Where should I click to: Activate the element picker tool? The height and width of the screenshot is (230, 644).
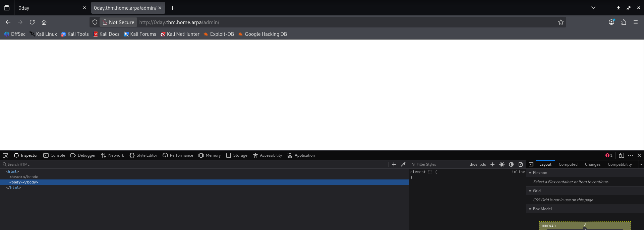(x=5, y=155)
